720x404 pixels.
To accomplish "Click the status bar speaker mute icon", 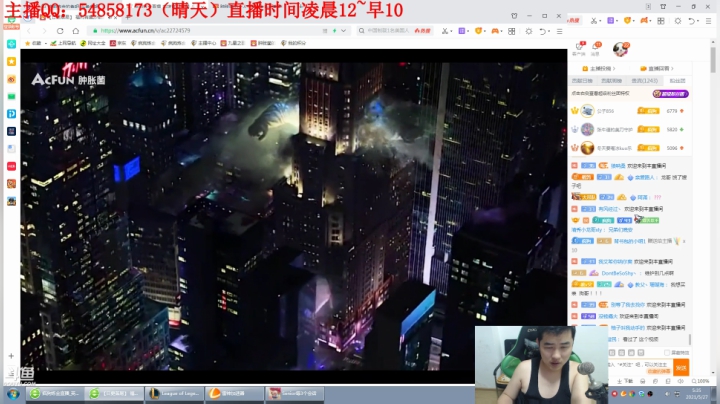I will coord(681,381).
